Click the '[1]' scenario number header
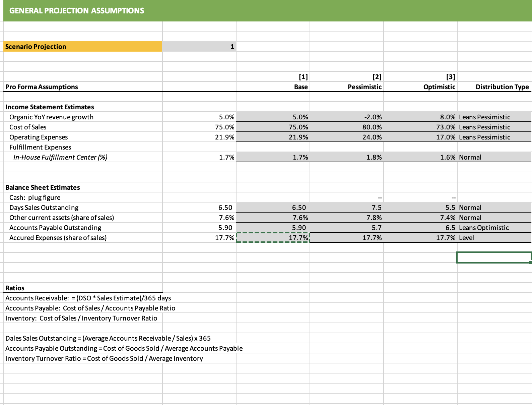 (x=303, y=77)
